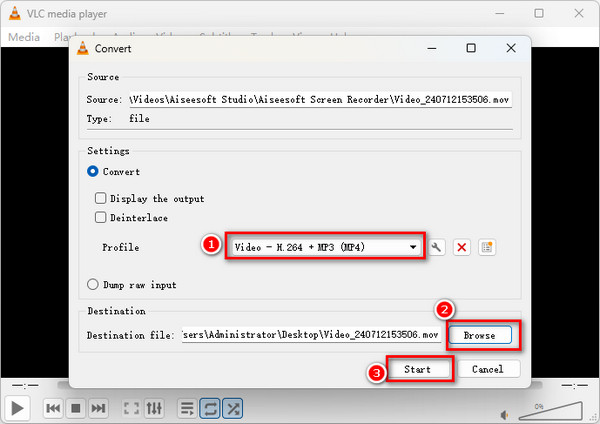
Task: Click the next media button
Action: click(98, 408)
